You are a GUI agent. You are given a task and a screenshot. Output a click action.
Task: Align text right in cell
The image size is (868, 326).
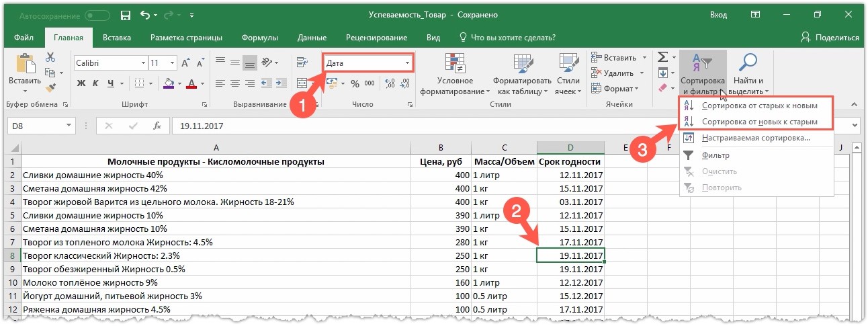tap(250, 83)
